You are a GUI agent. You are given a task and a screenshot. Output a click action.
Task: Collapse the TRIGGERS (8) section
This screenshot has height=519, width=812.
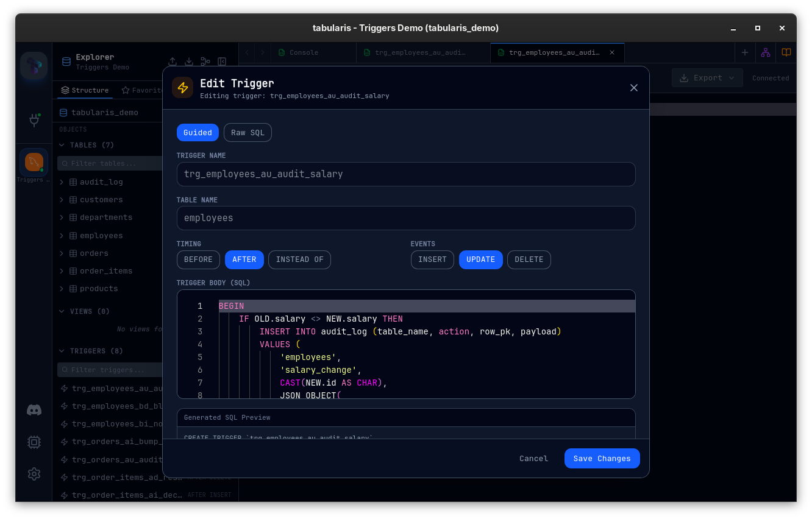pyautogui.click(x=62, y=351)
